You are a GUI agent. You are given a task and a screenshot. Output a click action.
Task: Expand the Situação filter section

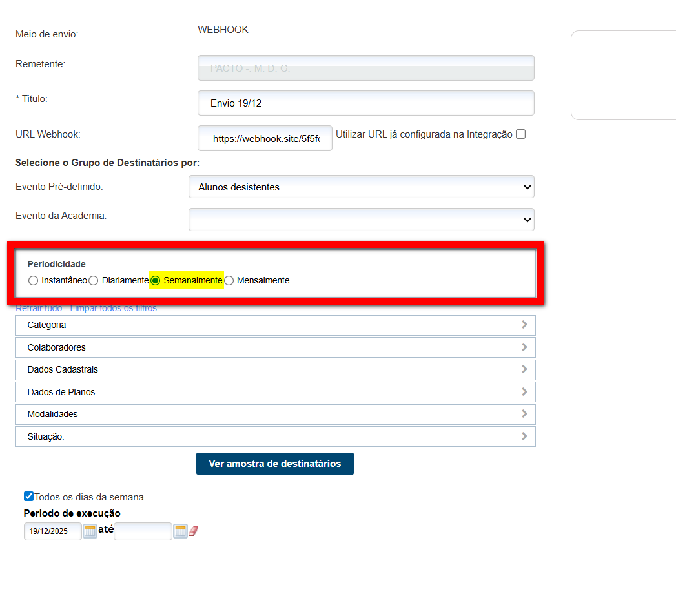click(x=275, y=436)
